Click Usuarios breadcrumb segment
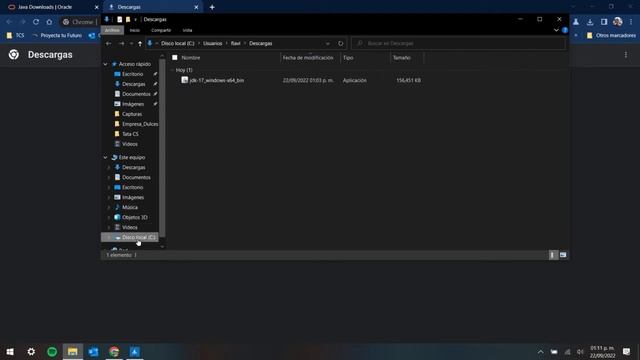Screen dimensions: 640x360 tap(213, 43)
